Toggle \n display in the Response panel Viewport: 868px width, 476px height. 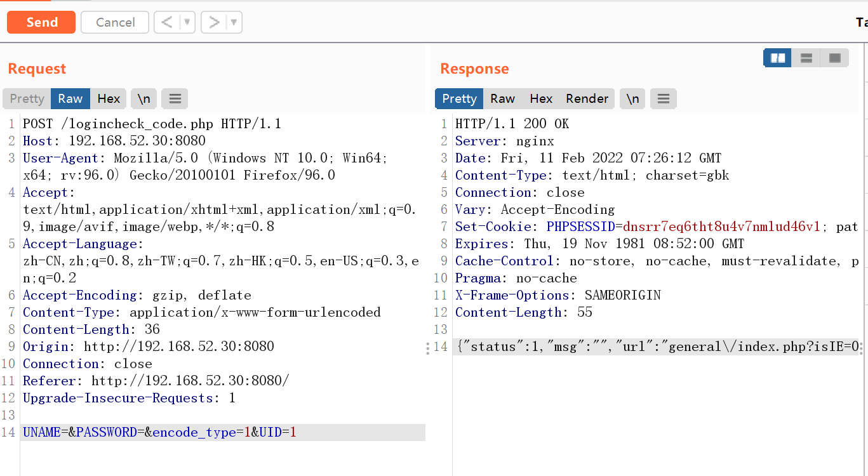(x=632, y=98)
